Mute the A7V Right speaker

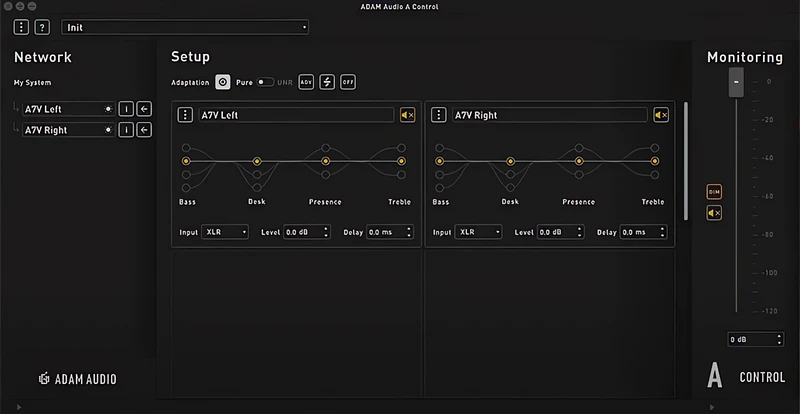point(661,115)
